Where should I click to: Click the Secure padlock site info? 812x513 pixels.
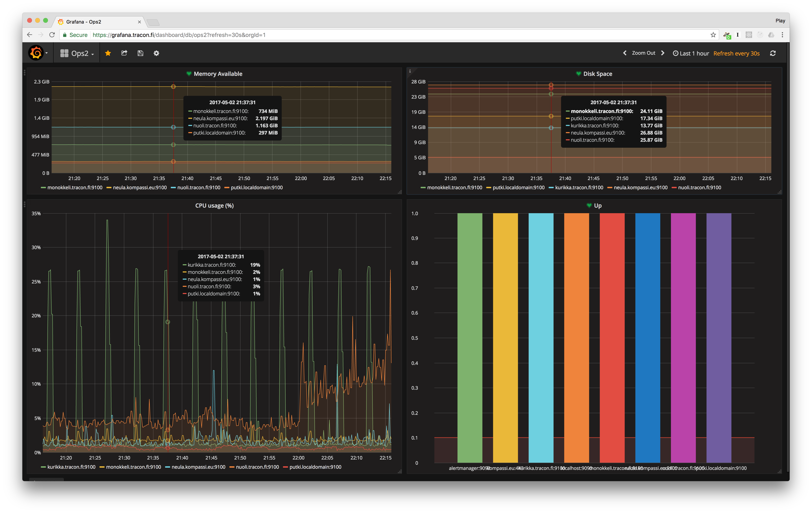75,35
